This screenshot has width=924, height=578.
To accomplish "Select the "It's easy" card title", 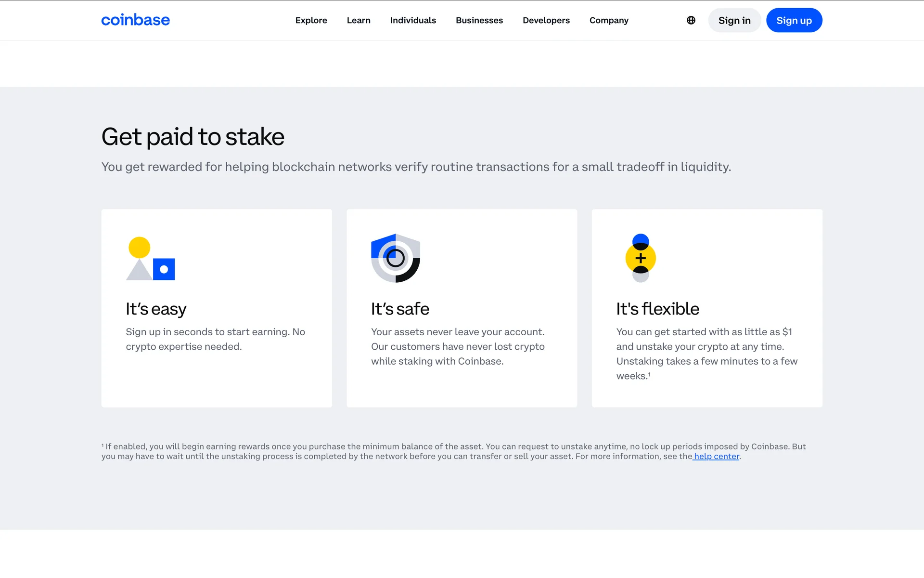I will point(156,309).
